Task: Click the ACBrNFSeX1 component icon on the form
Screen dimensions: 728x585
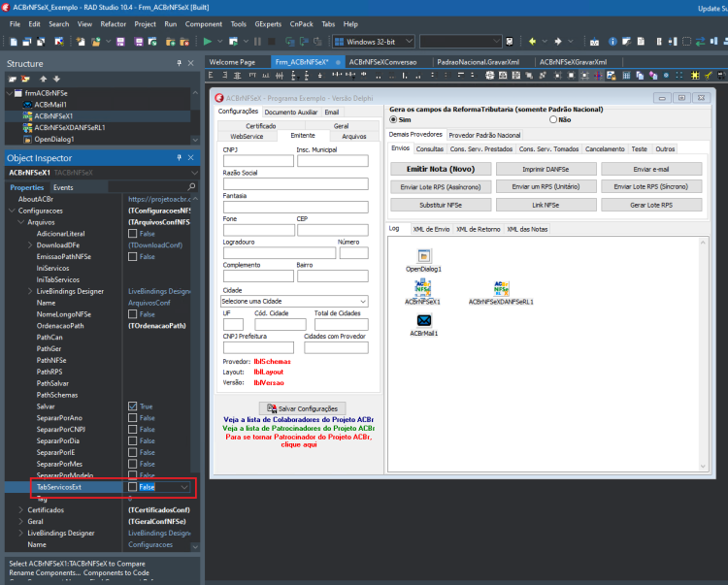Action: [x=422, y=287]
